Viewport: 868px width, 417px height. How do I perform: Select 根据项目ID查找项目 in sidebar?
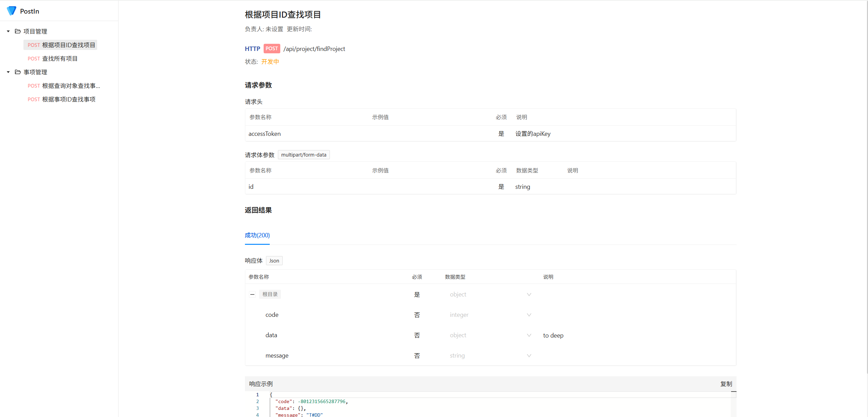pyautogui.click(x=68, y=45)
